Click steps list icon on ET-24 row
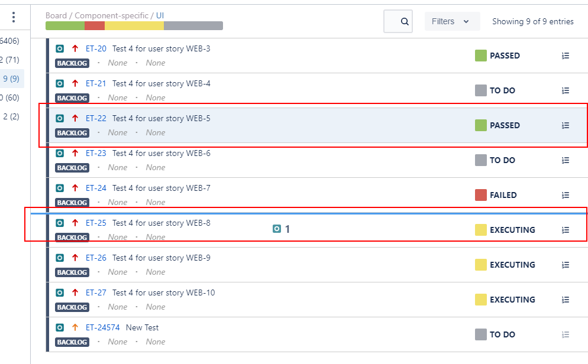This screenshot has width=588, height=364. pyautogui.click(x=566, y=195)
